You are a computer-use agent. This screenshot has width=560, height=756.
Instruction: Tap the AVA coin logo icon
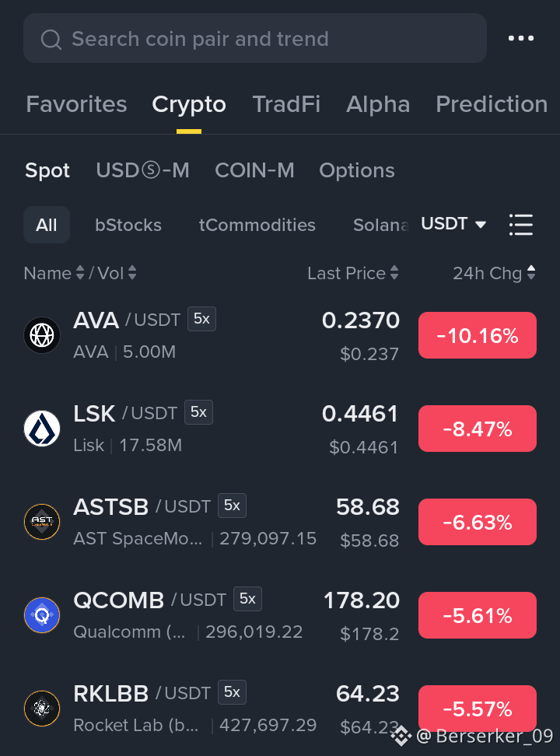point(42,335)
